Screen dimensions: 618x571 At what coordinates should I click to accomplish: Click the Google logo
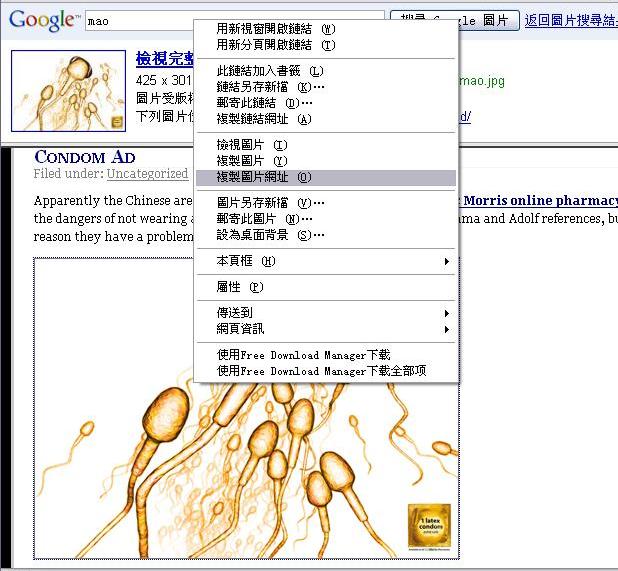tap(43, 19)
